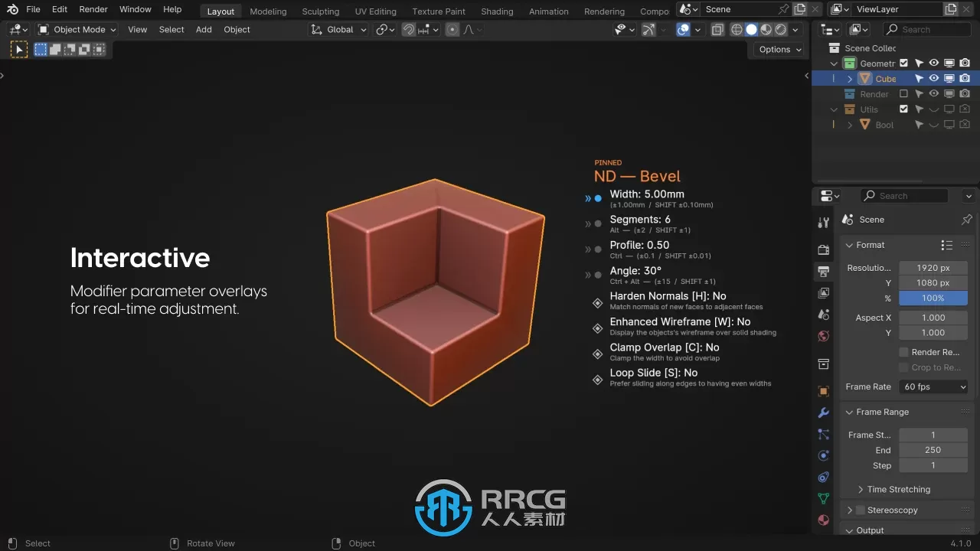Open the Global transform orientation dropdown
This screenshot has width=980, height=551.
pos(338,29)
